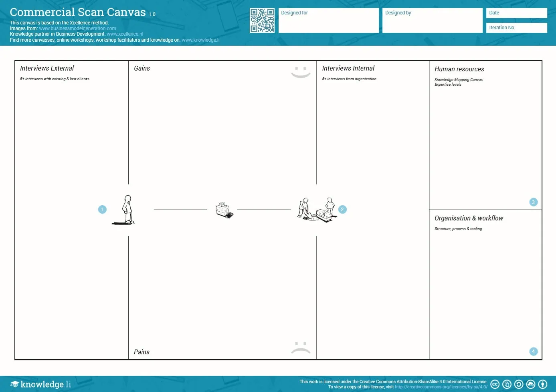
Task: Click the Creative Commons CC license icon
Action: (495, 384)
